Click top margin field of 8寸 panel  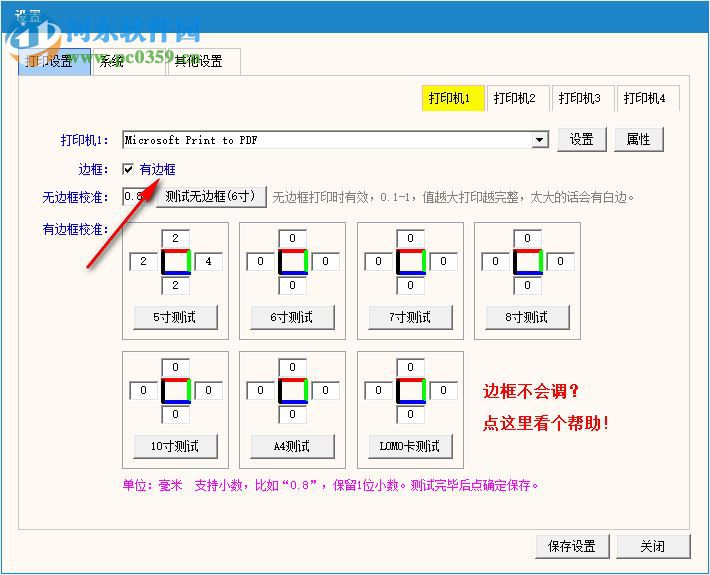(x=528, y=238)
